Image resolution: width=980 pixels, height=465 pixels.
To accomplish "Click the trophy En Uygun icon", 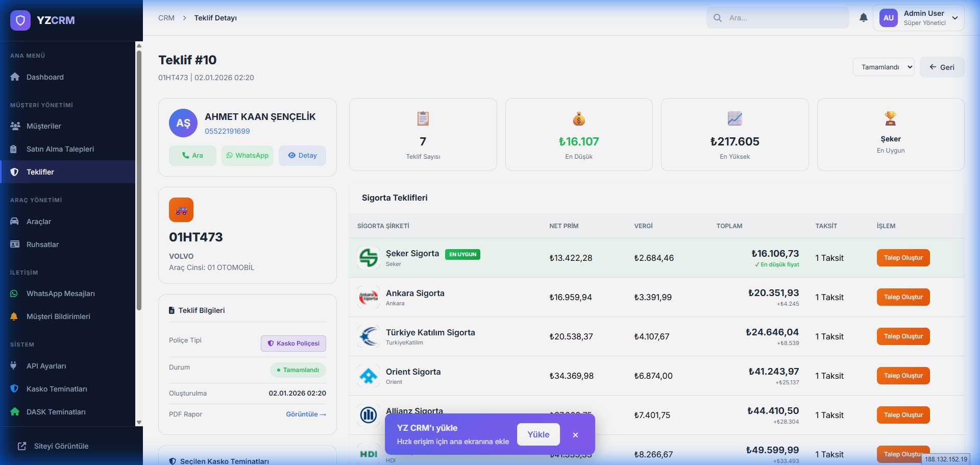I will tap(890, 118).
